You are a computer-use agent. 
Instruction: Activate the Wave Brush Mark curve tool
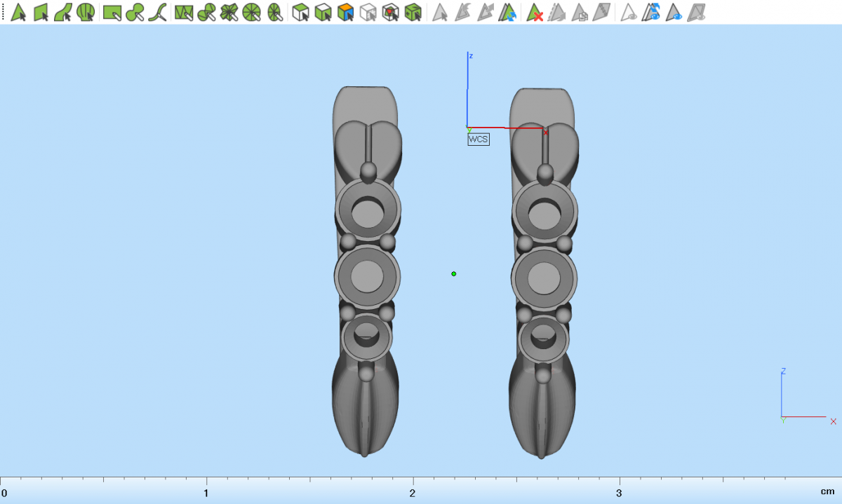coord(159,12)
